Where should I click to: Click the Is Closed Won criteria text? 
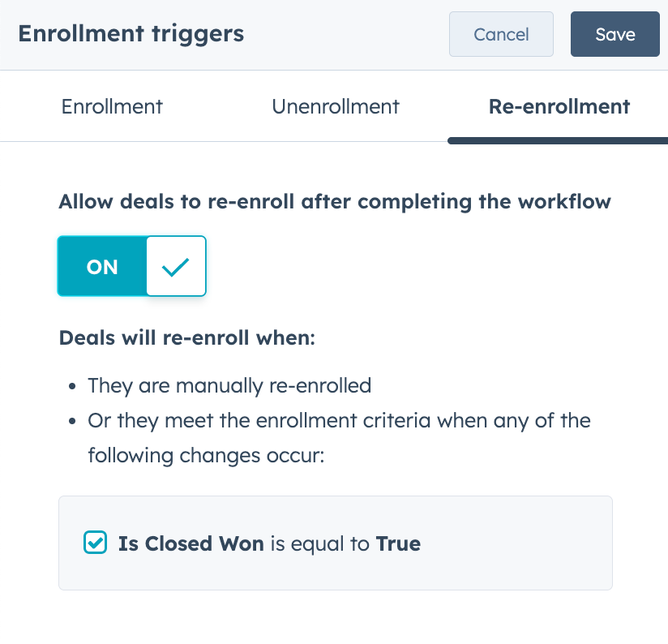(x=191, y=543)
